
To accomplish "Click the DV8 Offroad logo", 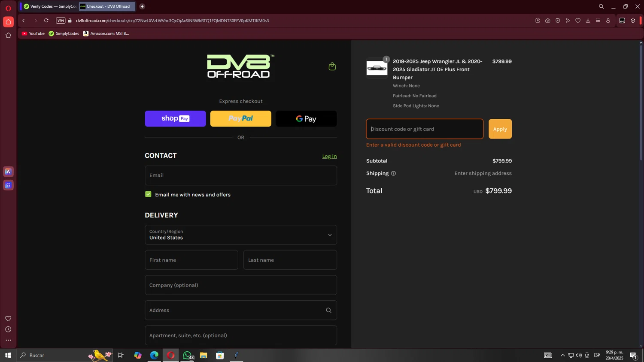I will (x=240, y=66).
